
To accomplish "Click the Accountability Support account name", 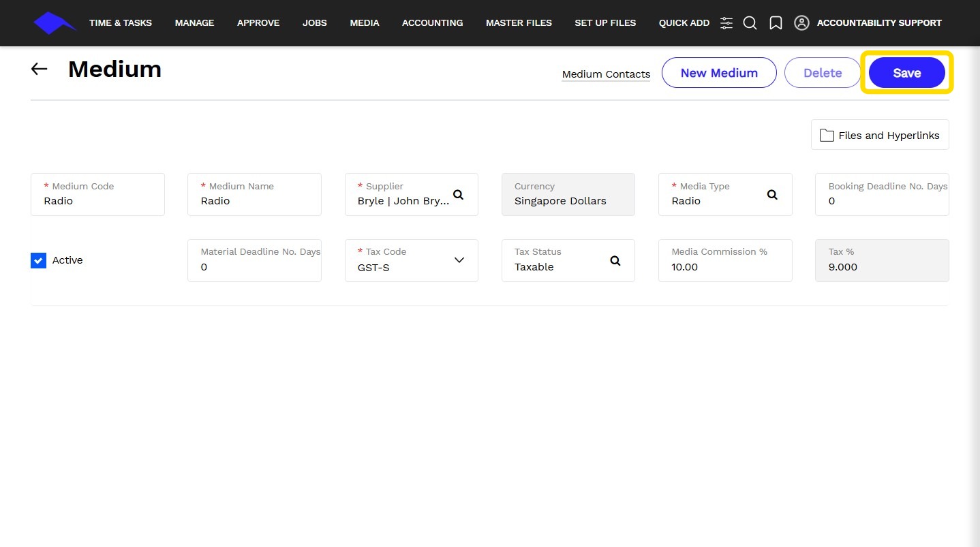I will 879,22.
